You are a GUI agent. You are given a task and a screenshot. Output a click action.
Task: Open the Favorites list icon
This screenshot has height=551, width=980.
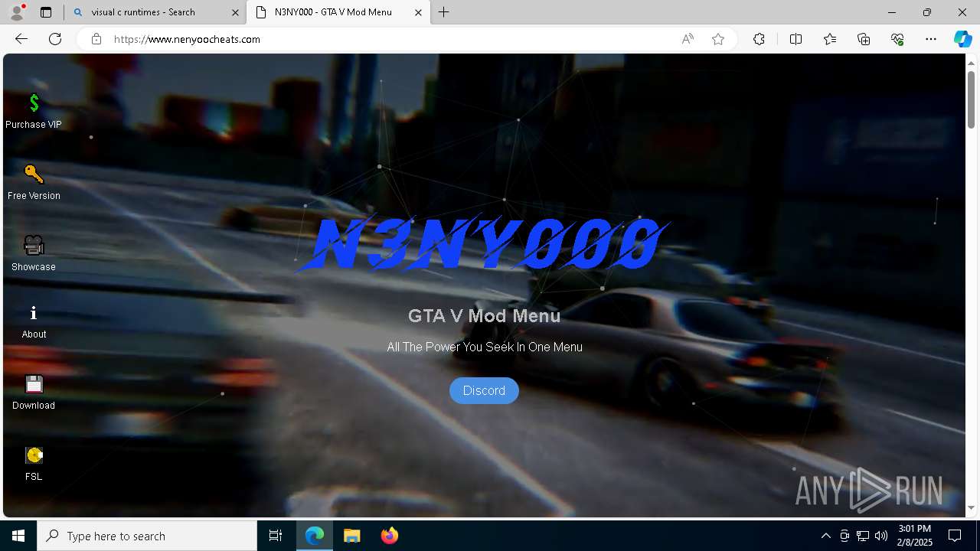point(830,39)
